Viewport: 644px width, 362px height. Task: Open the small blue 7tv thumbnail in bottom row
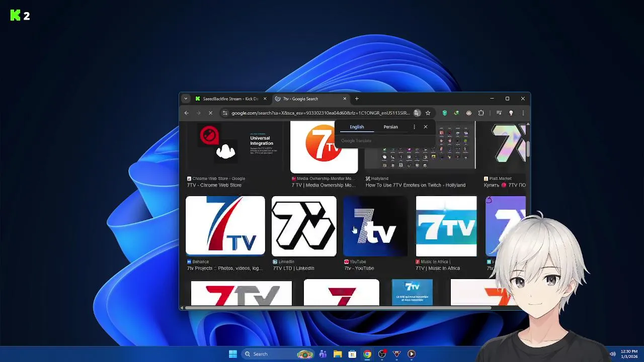tap(412, 292)
